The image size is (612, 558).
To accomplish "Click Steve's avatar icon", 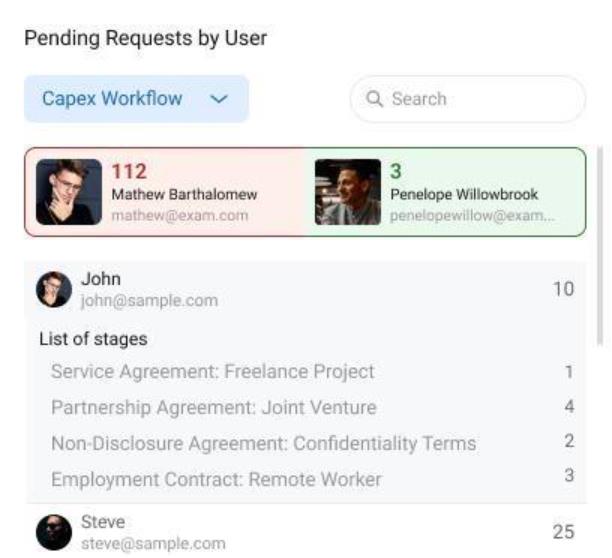I will click(54, 533).
